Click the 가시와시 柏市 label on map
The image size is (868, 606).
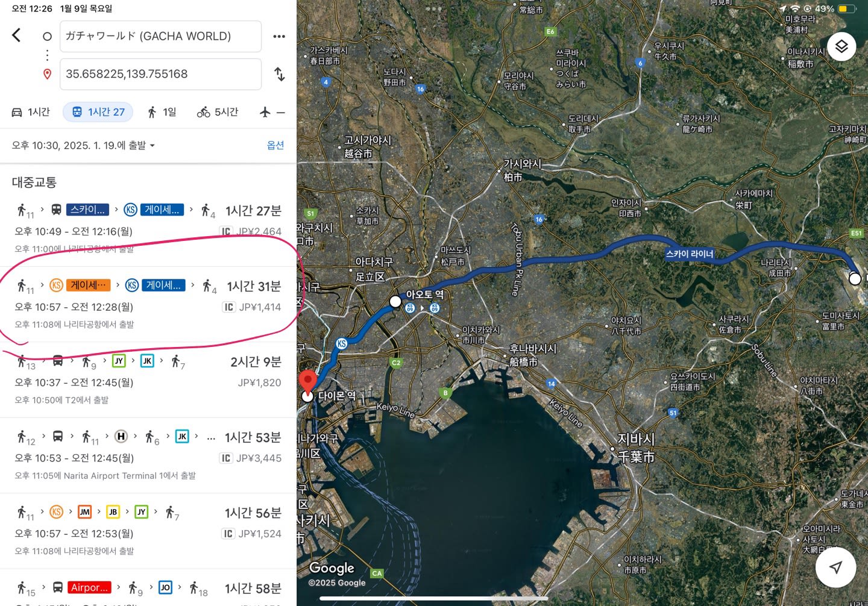(523, 170)
